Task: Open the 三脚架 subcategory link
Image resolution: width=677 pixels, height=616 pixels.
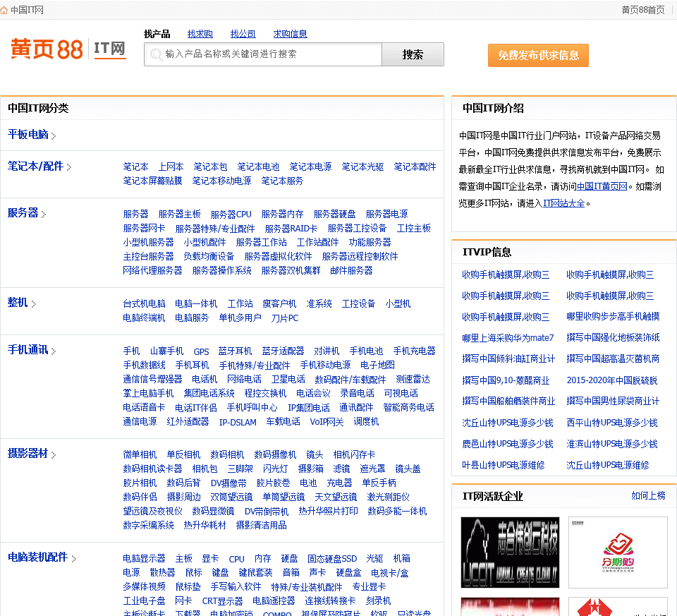Action: click(x=240, y=469)
